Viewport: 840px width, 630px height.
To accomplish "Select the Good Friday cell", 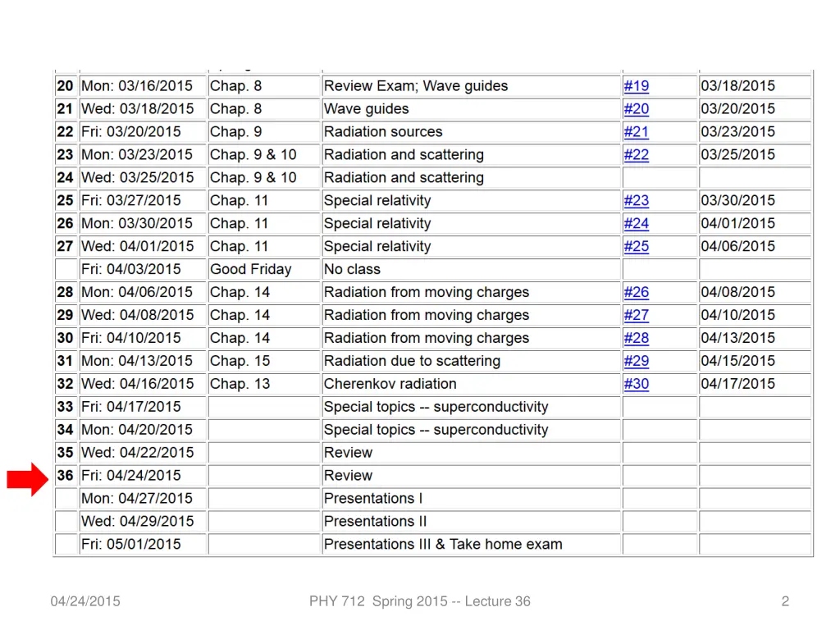I will pyautogui.click(x=263, y=269).
